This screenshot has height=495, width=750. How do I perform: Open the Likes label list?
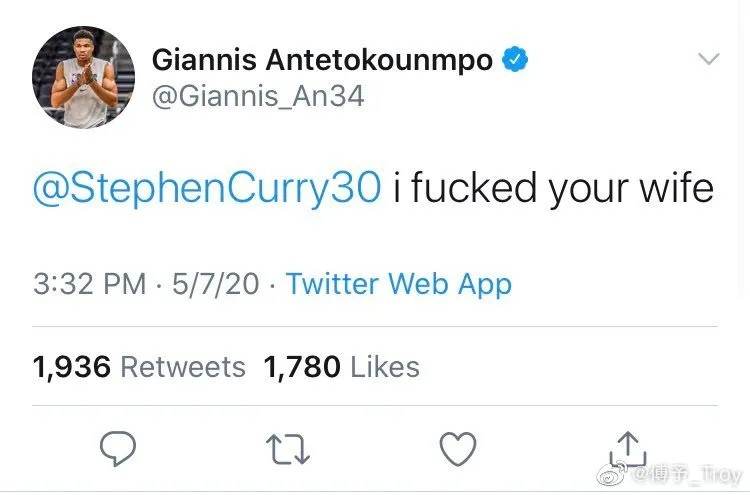[385, 367]
